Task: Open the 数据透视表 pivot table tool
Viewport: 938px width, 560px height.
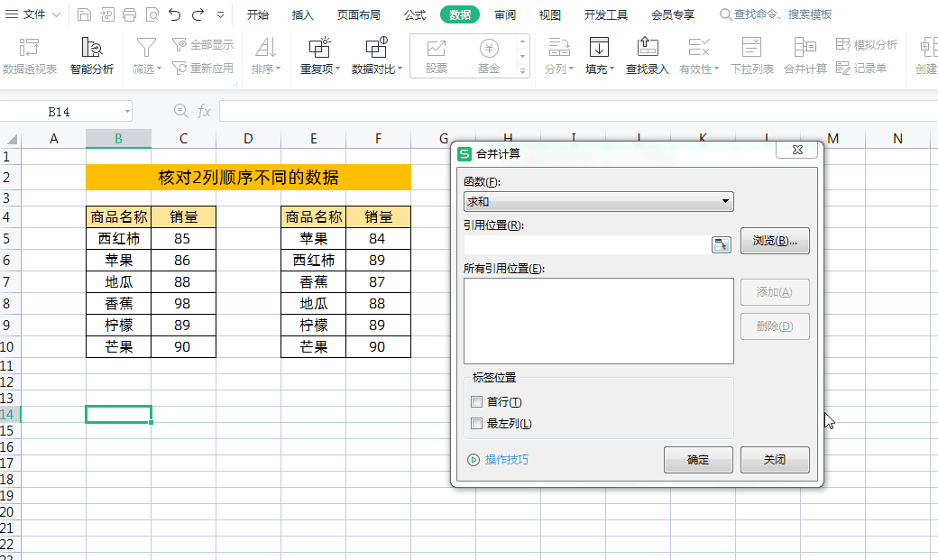Action: 29,56
